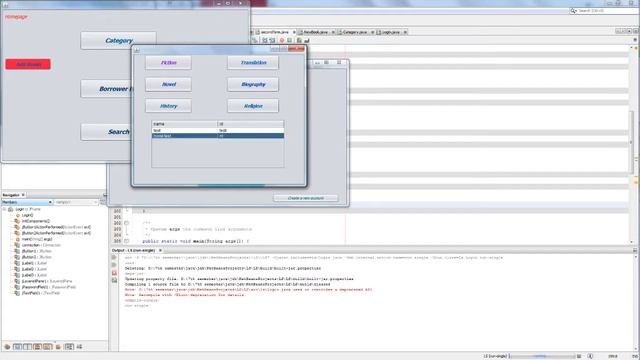640x360 pixels.
Task: Open the second dropdown in Navigator
Action: 76,202
